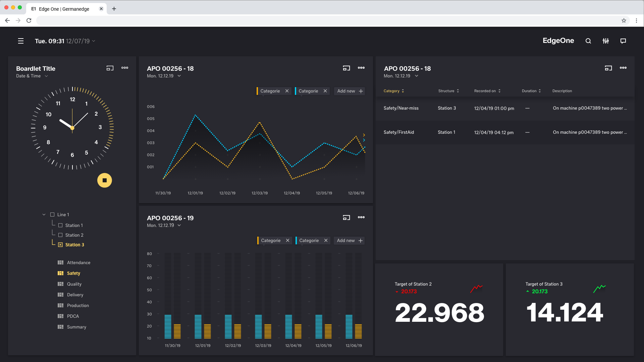644x362 pixels.
Task: Collapse the Line 1 tree
Action: pyautogui.click(x=44, y=215)
